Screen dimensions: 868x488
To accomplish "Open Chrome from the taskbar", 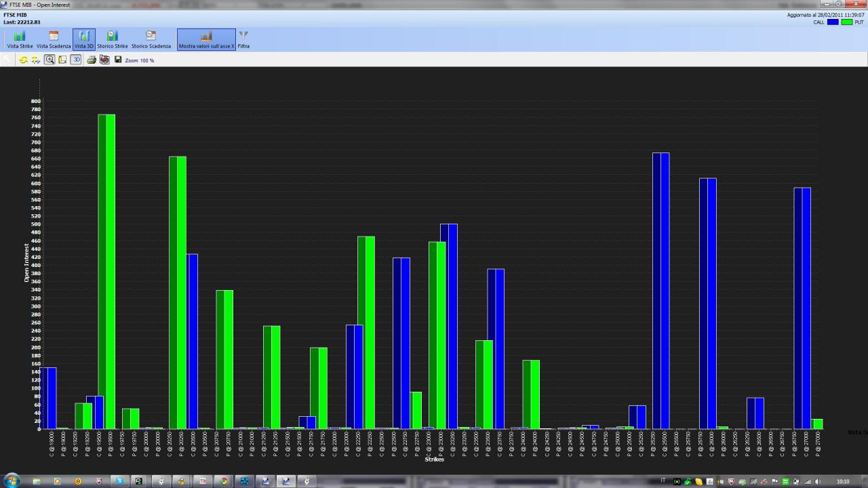I will tap(224, 481).
